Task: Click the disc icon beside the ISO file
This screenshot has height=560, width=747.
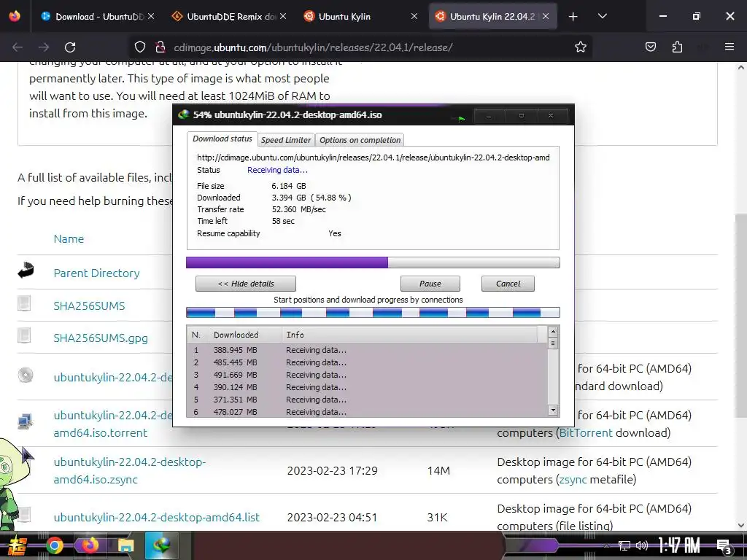Action: [26, 376]
